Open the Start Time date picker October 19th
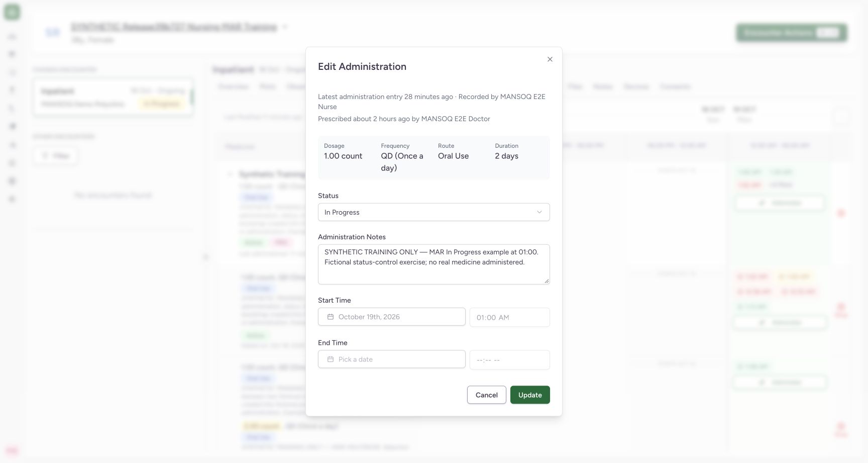Screen dimensions: 868x463 (x=391, y=317)
